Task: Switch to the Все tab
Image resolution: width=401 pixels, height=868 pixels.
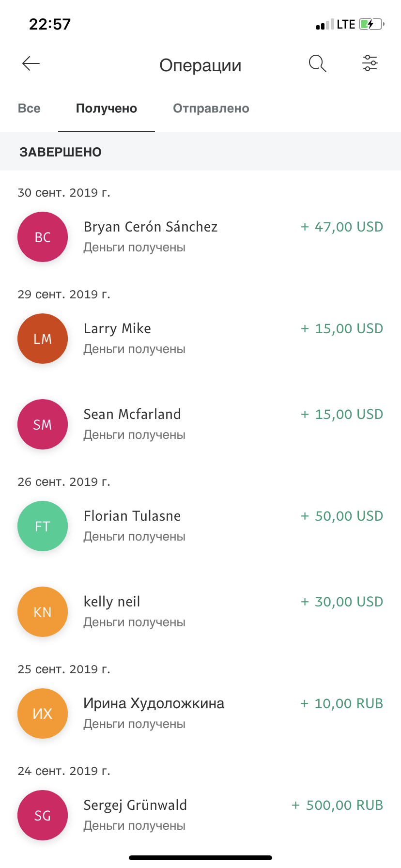Action: [29, 108]
